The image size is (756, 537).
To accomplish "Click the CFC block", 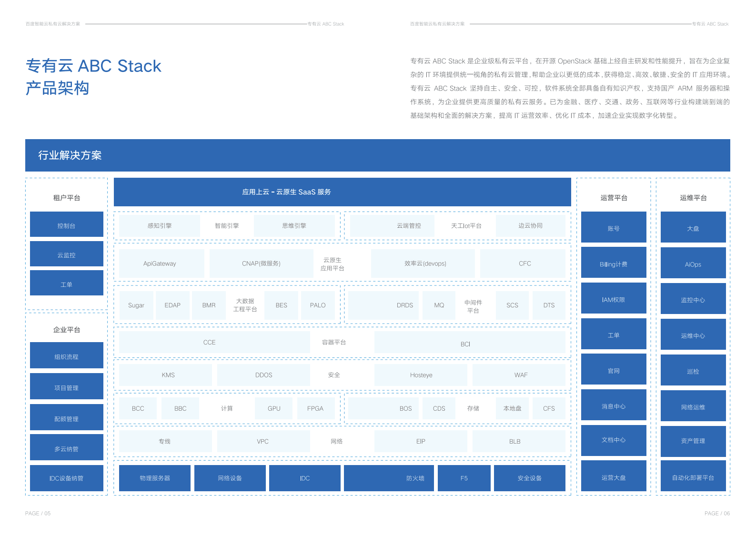I will (523, 263).
